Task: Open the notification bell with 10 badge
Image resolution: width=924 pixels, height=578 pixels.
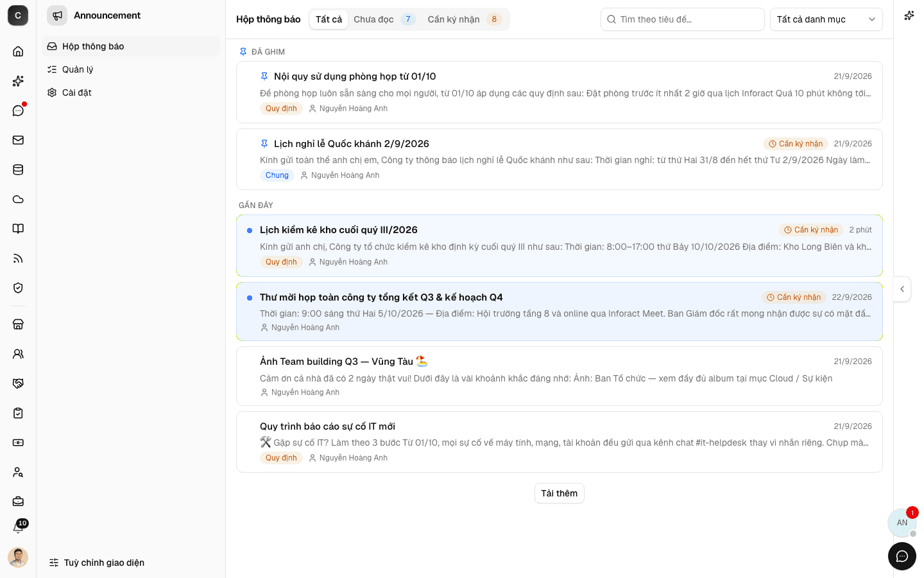Action: pyautogui.click(x=18, y=528)
